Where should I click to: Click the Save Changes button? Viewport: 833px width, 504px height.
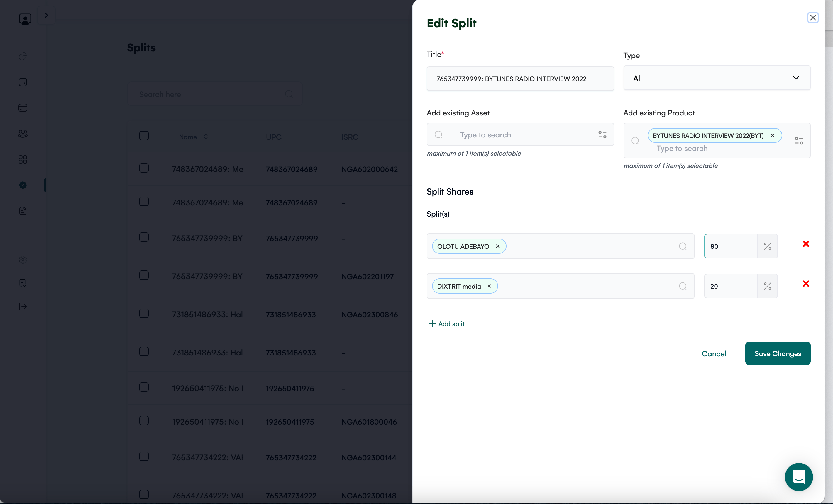coord(778,353)
